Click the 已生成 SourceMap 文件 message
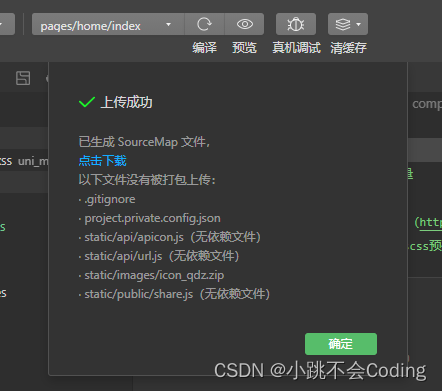The width and height of the screenshot is (442, 391). pos(144,142)
